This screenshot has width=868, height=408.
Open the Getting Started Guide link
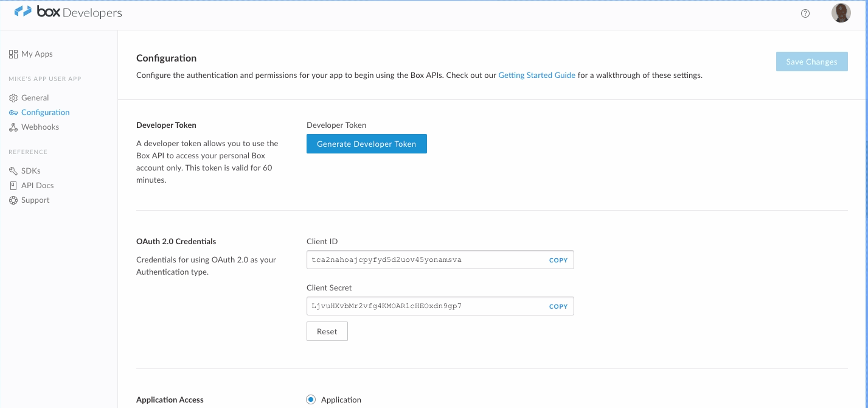coord(536,76)
